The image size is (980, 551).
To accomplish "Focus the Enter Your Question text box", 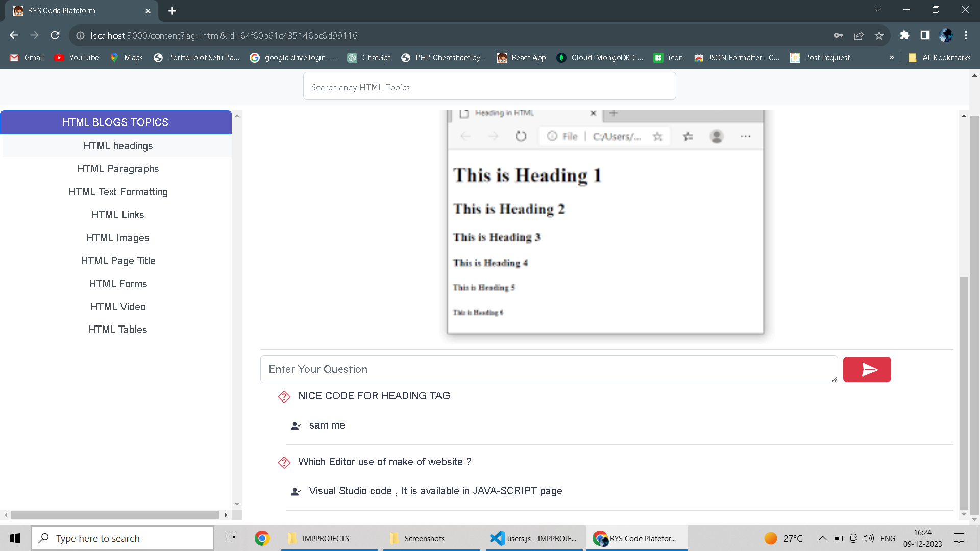I will (549, 369).
